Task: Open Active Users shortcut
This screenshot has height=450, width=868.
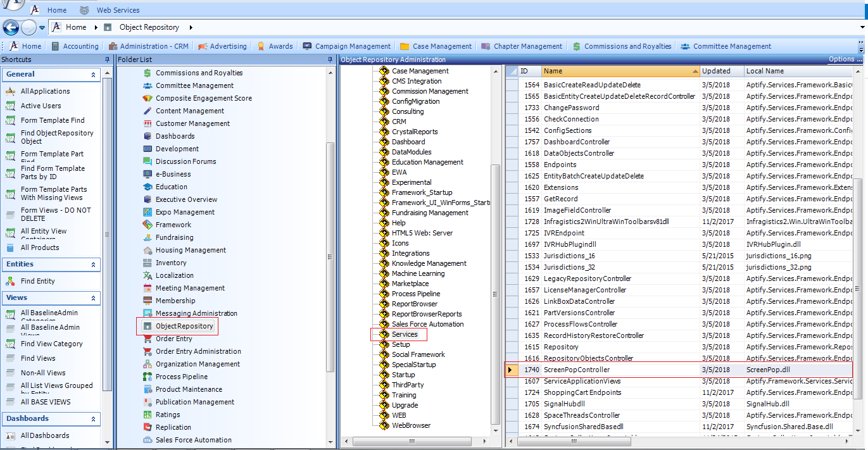Action: [x=41, y=106]
